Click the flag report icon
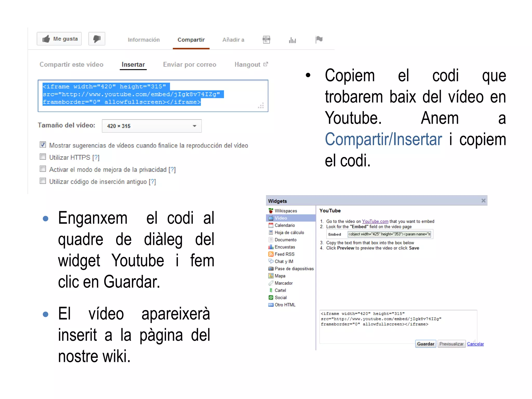Screen dimensions: 532x399 tap(319, 39)
